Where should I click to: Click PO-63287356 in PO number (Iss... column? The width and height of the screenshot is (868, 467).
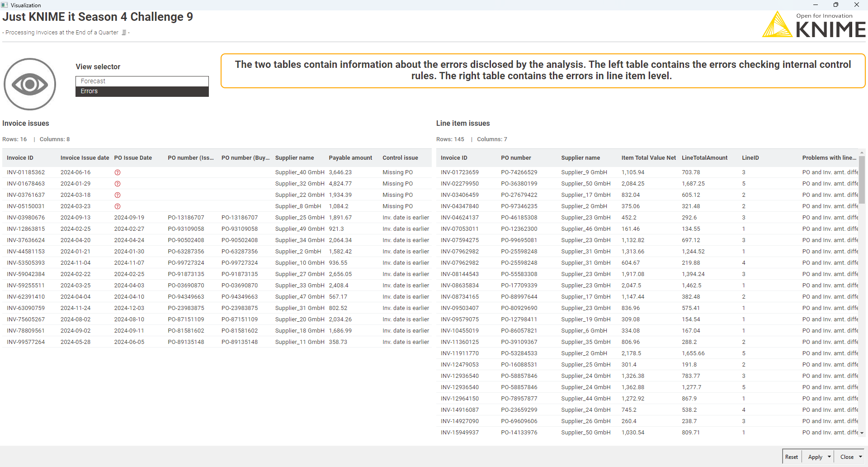[186, 252]
